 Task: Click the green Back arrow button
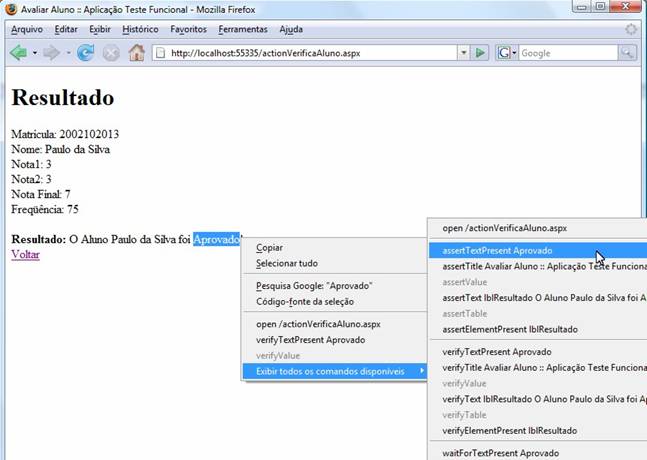[18, 53]
